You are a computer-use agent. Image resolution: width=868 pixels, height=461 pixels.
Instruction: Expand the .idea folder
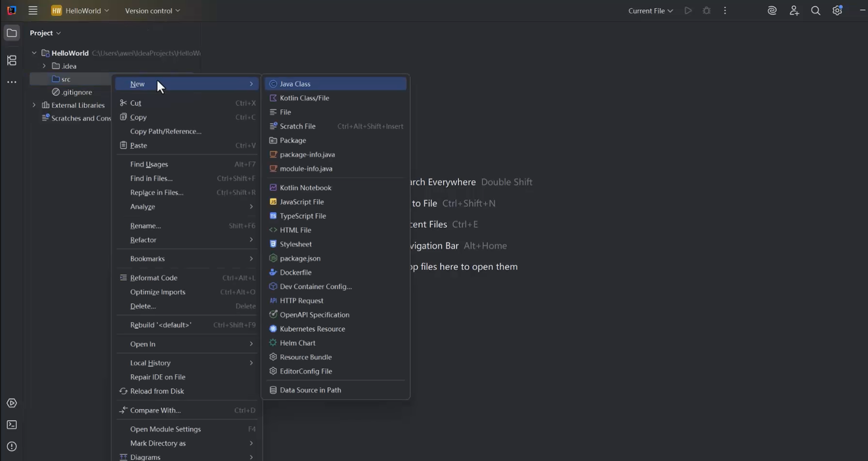point(44,66)
